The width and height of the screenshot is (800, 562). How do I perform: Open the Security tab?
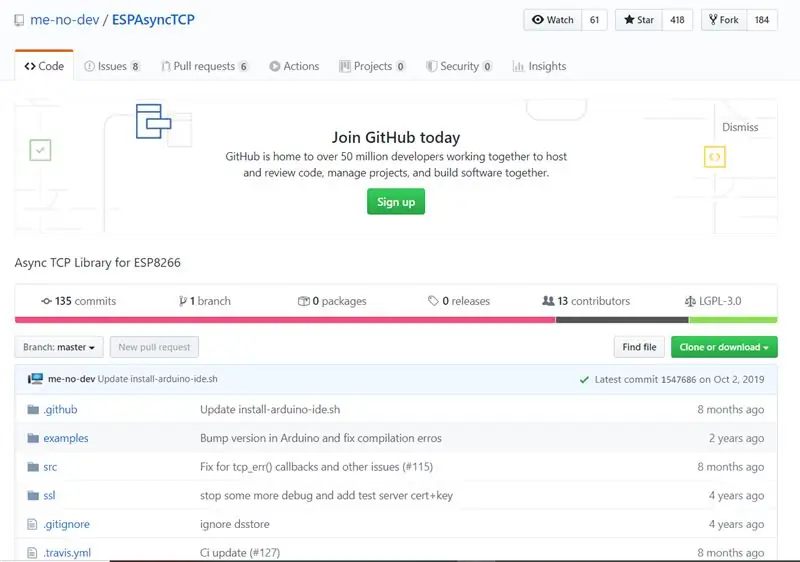click(x=459, y=66)
